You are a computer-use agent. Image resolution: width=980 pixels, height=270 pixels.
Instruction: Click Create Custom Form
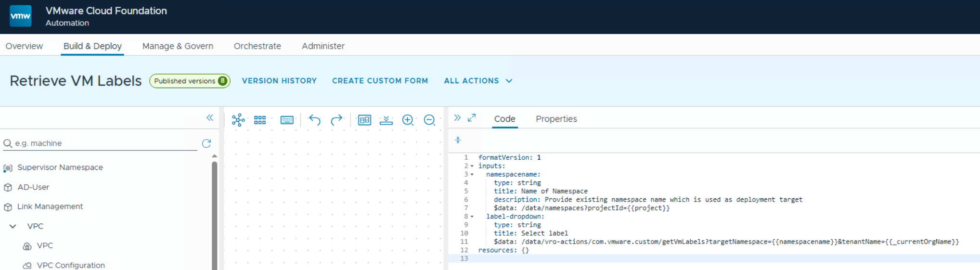point(380,81)
